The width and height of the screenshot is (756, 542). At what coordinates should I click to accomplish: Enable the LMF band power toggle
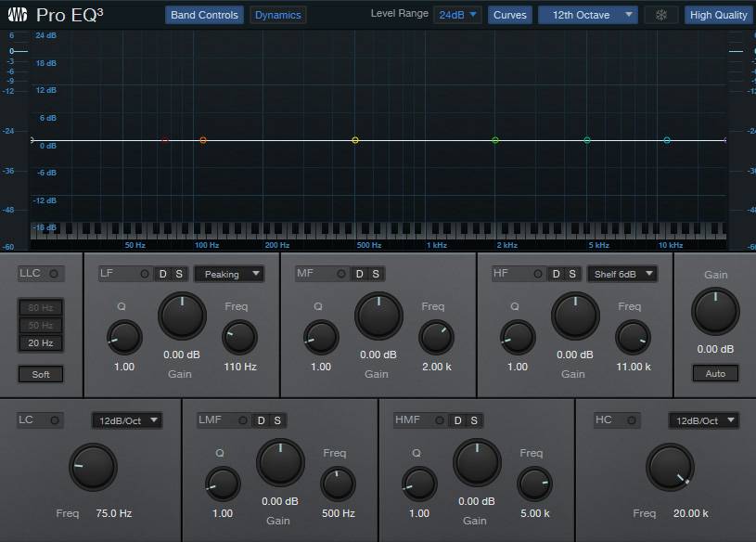[242, 420]
